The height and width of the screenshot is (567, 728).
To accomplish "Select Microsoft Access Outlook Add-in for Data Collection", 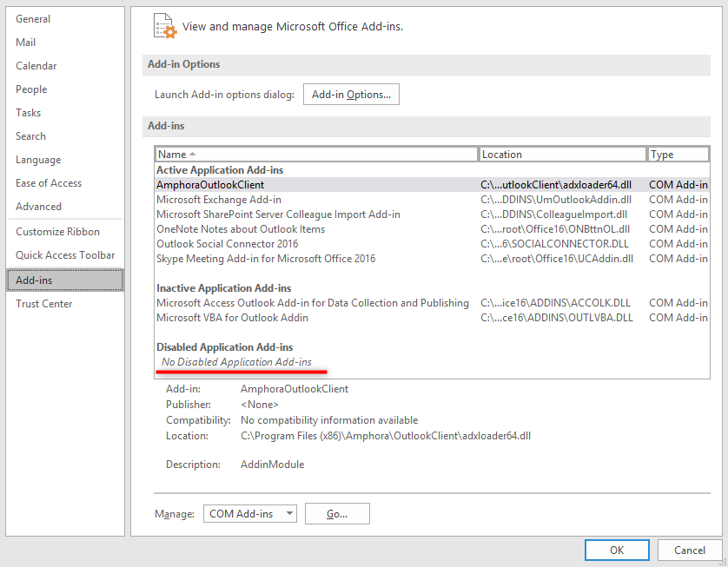I will pos(432,303).
